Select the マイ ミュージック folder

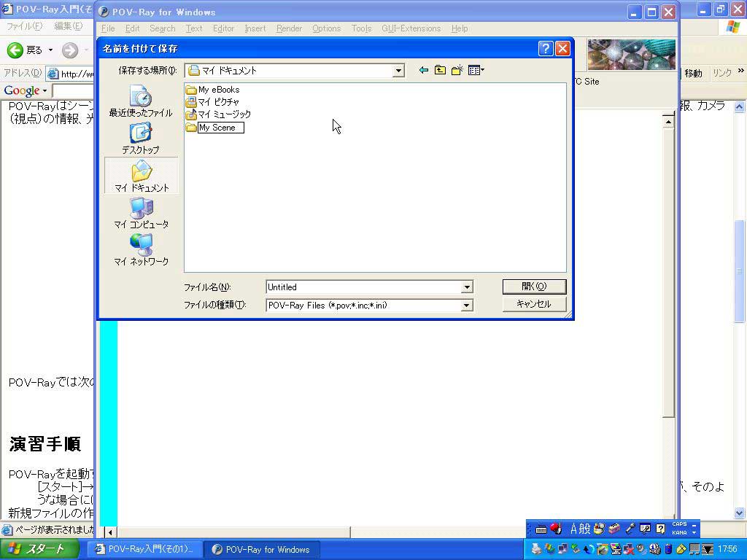click(x=219, y=114)
